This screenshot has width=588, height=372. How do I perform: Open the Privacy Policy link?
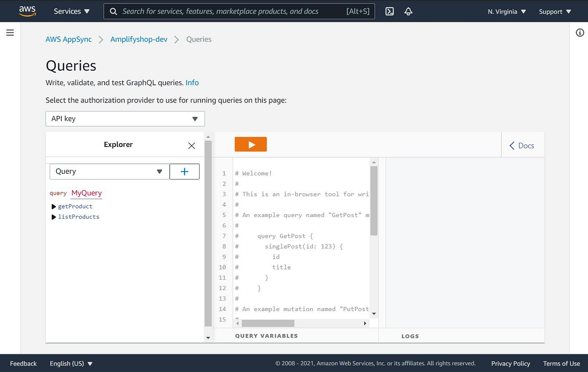511,364
